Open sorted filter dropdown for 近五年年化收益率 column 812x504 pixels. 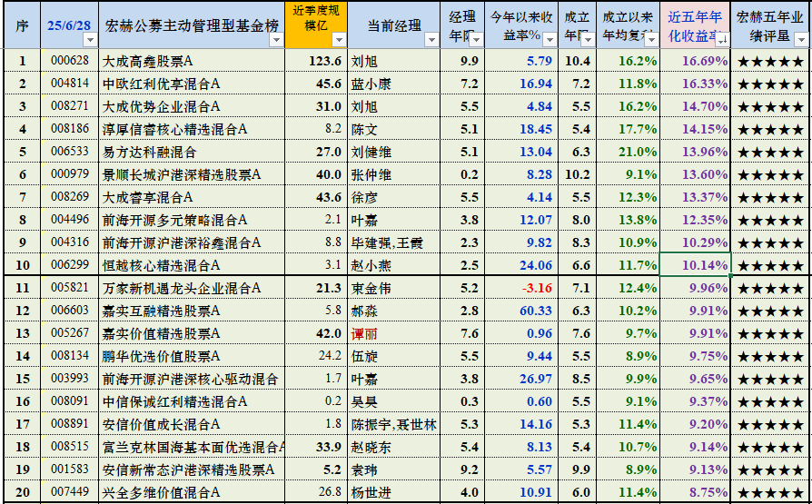723,40
